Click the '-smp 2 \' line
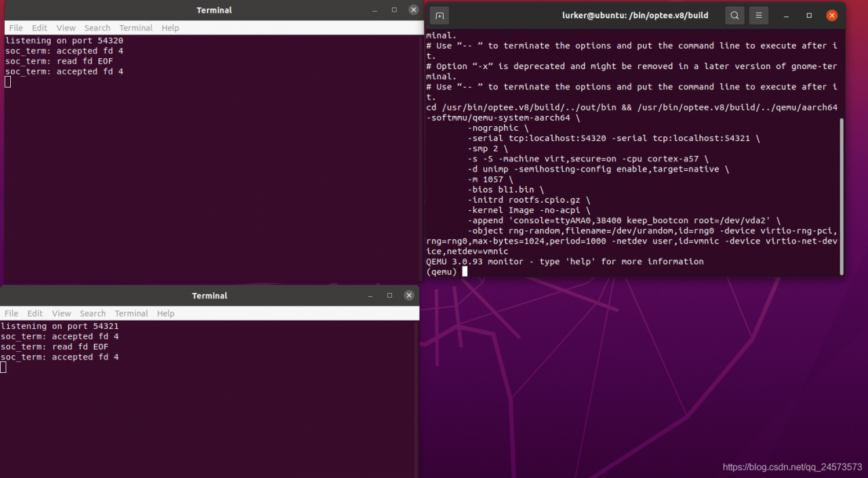 (x=488, y=148)
